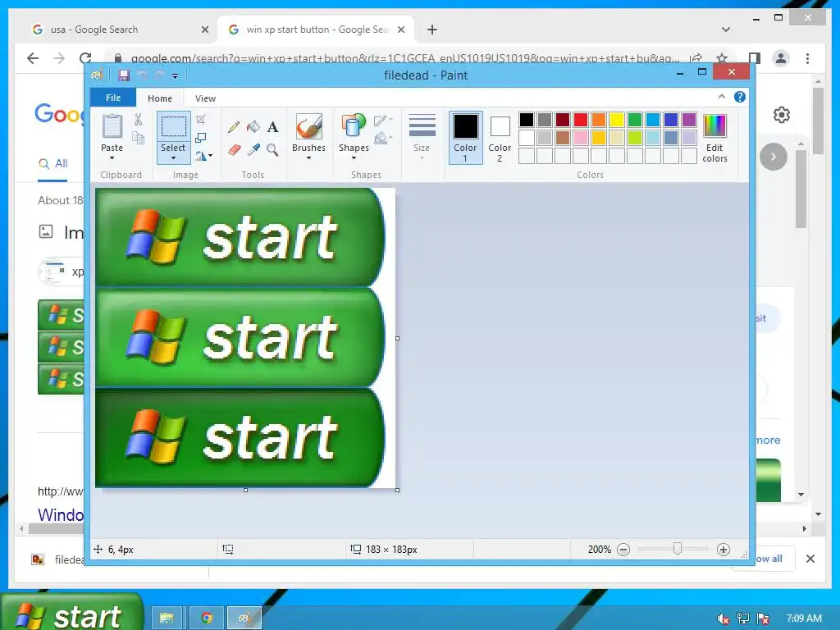The height and width of the screenshot is (630, 840).
Task: Click the Resize icon in Image group
Action: point(201,138)
